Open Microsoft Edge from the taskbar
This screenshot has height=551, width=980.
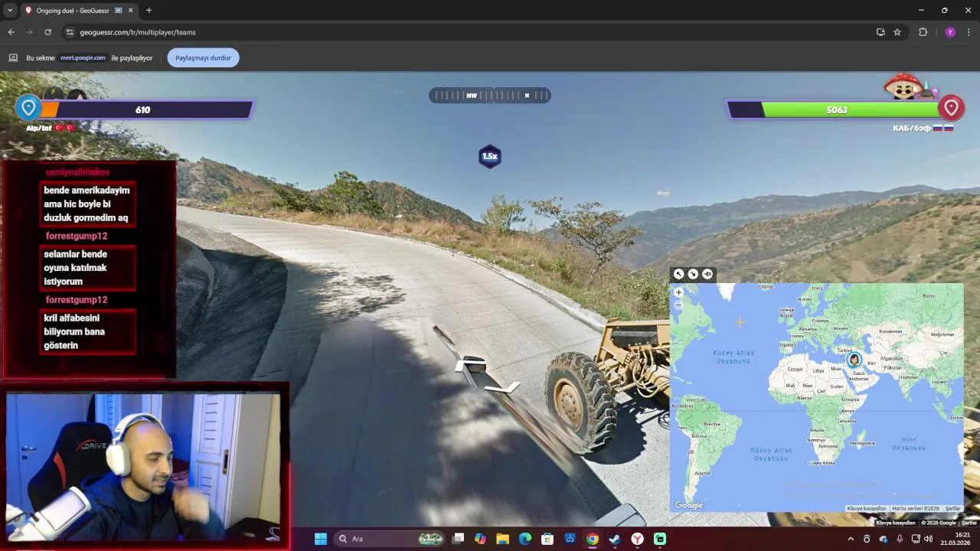tap(524, 539)
